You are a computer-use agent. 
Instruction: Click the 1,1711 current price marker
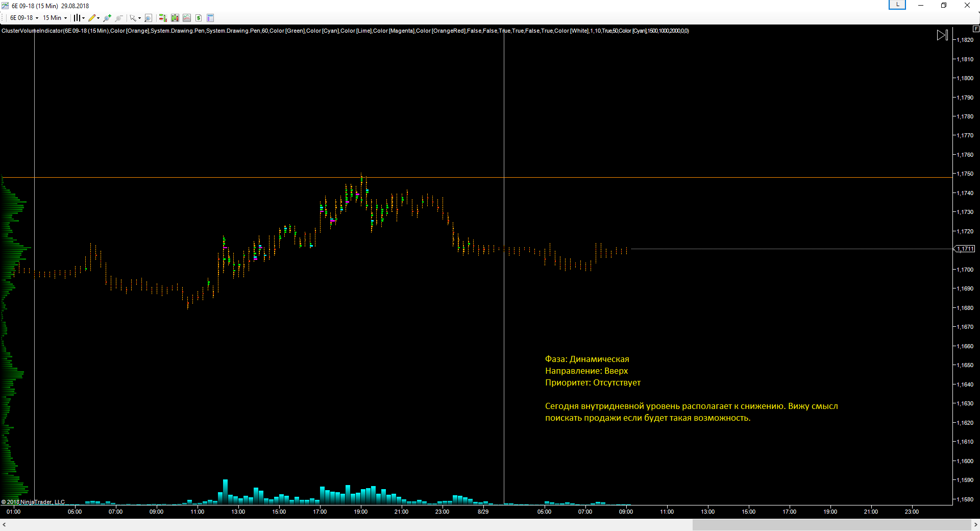[965, 249]
